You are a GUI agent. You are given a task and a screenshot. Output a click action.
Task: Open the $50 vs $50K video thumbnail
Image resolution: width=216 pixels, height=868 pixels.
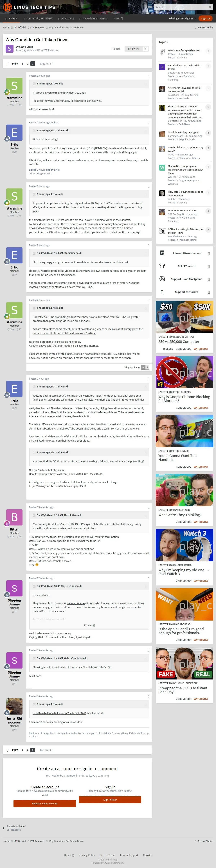(x=184, y=317)
